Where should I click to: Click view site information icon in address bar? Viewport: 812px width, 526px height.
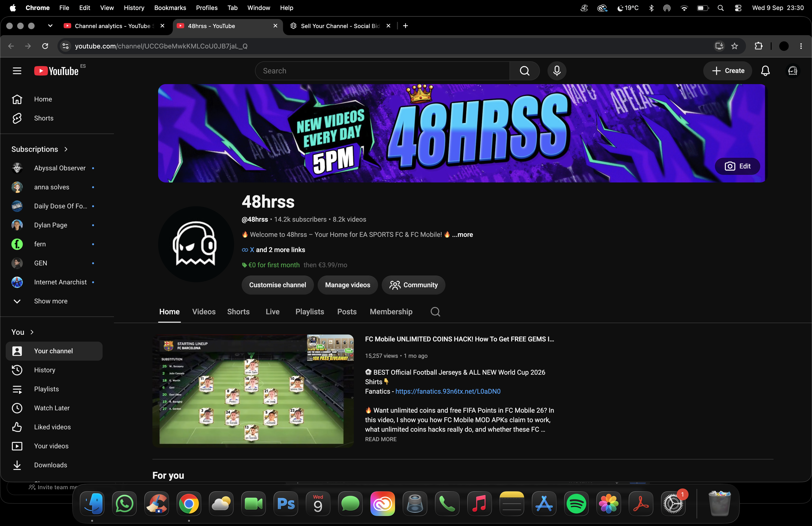click(x=66, y=46)
